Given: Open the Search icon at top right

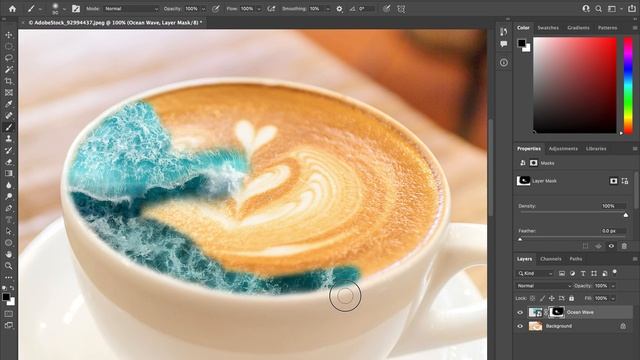Looking at the screenshot, I should (598, 9).
